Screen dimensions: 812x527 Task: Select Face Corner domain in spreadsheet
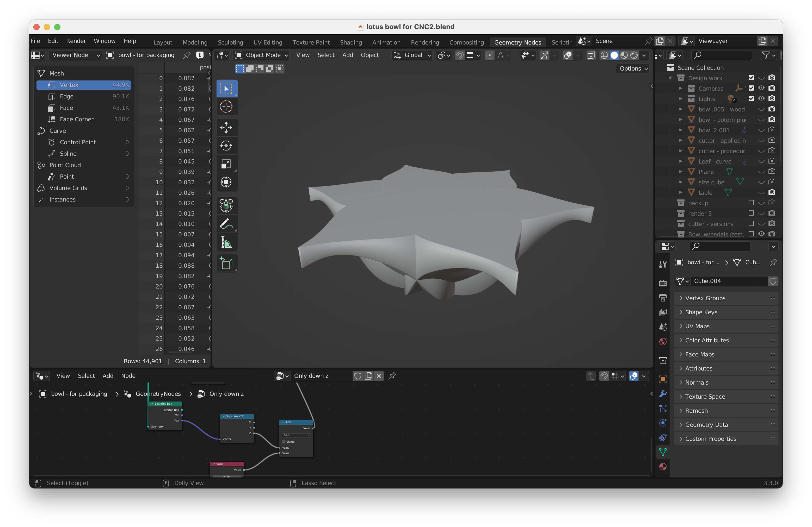coord(84,119)
